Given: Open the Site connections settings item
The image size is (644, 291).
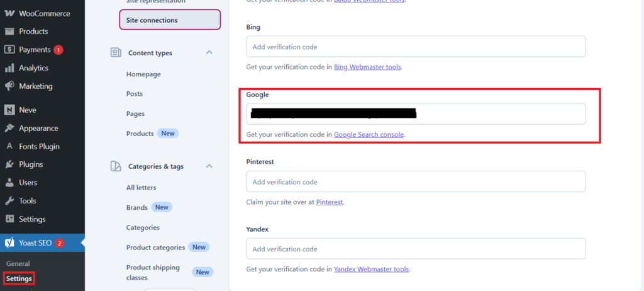Looking at the screenshot, I should click(170, 20).
